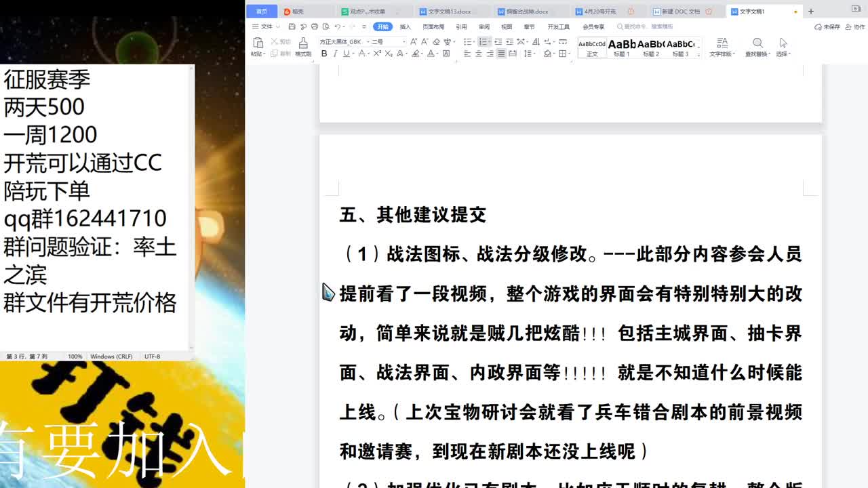Click the Paste icon
Image resolution: width=868 pixels, height=488 pixels.
(x=258, y=43)
